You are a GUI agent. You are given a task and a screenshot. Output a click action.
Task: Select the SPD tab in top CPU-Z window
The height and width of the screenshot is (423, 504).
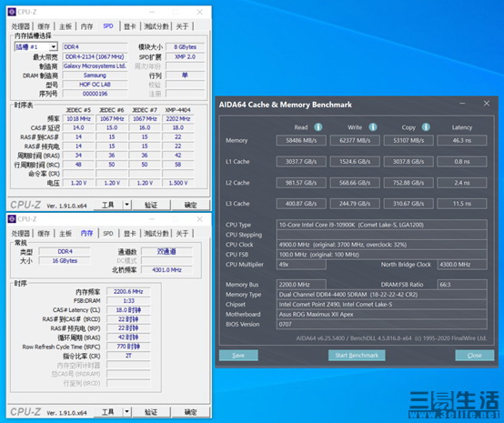(x=108, y=26)
